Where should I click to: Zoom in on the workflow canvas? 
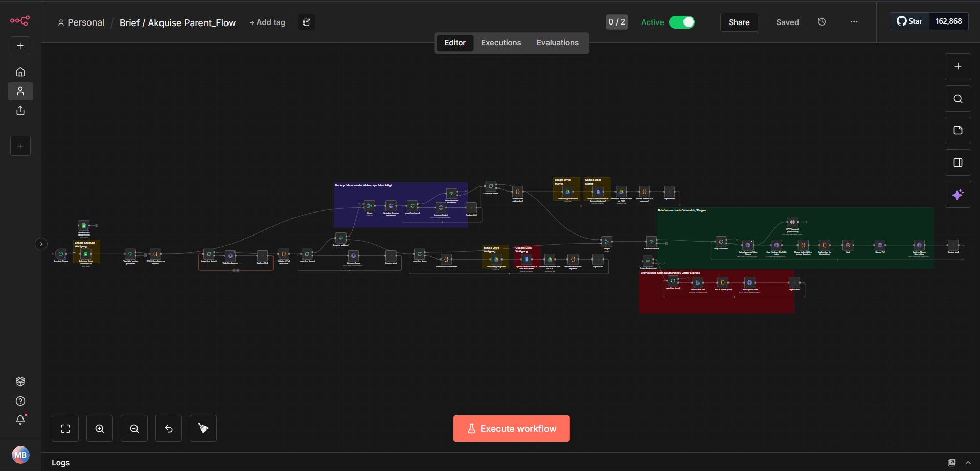pyautogui.click(x=100, y=429)
